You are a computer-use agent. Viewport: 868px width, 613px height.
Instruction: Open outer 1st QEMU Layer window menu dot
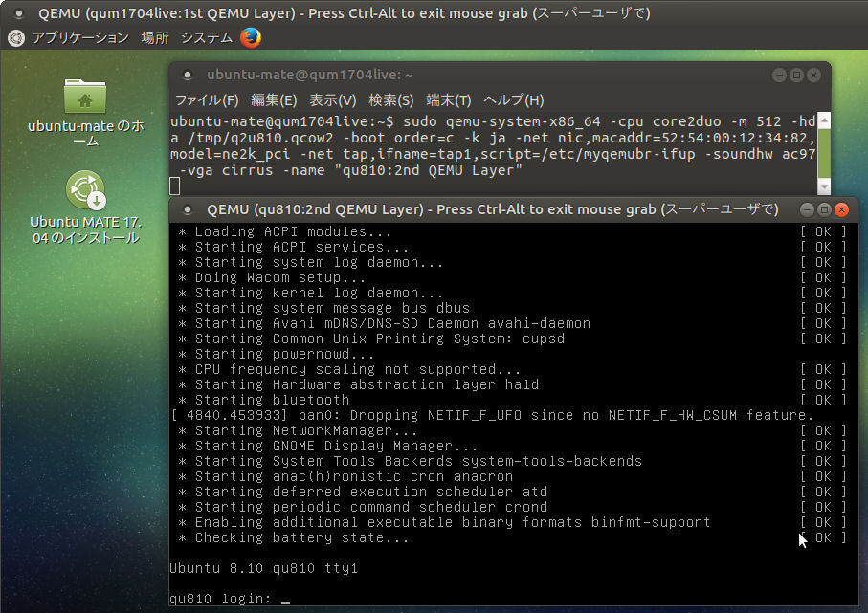point(19,13)
